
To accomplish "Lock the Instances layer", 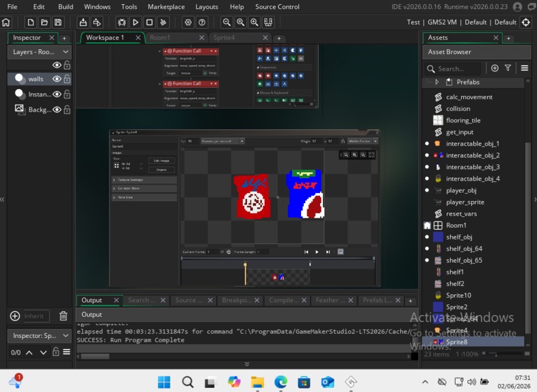I will (67, 94).
